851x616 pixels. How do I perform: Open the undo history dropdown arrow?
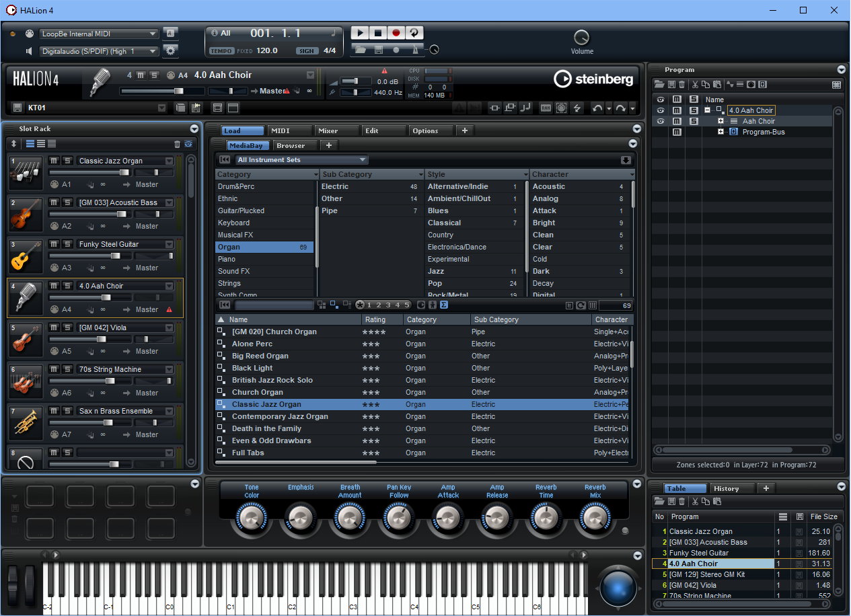[609, 108]
